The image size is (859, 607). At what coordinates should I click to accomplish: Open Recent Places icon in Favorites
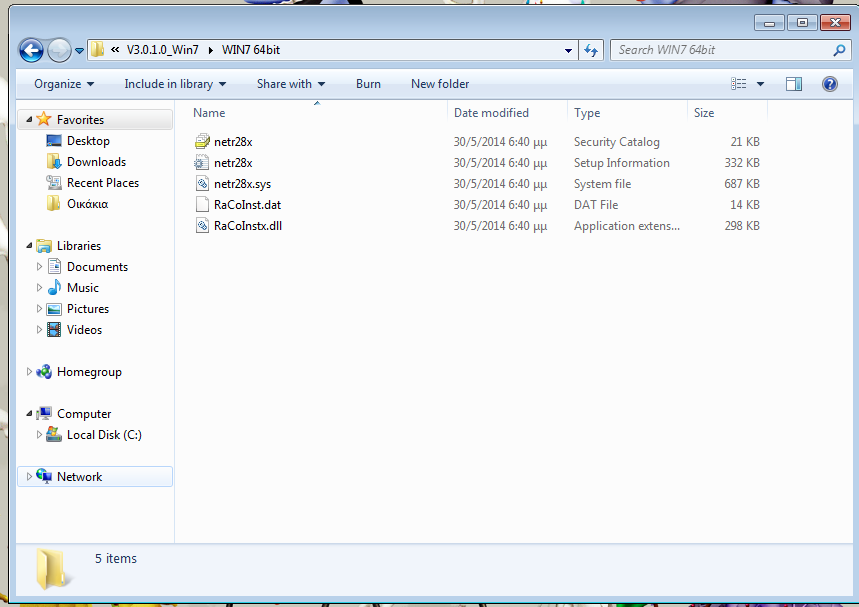point(54,182)
